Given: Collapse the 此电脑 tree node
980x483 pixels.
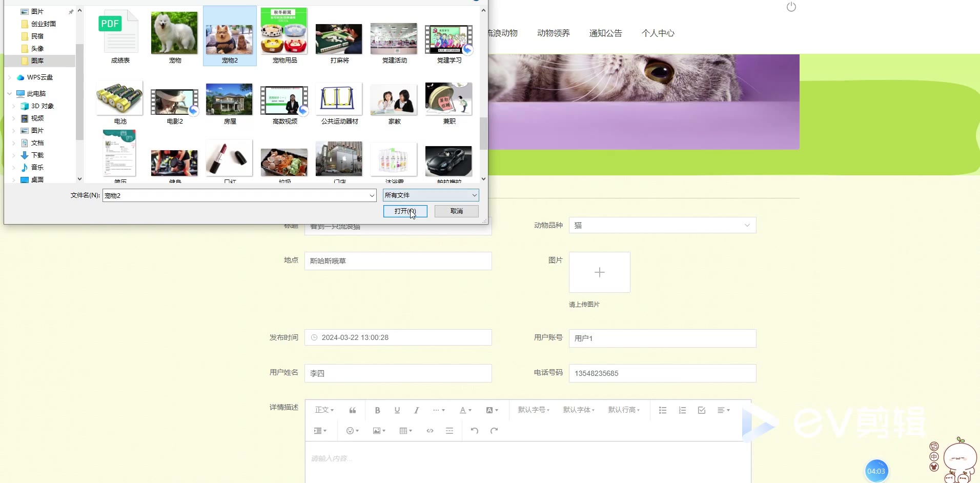Looking at the screenshot, I should tap(9, 94).
